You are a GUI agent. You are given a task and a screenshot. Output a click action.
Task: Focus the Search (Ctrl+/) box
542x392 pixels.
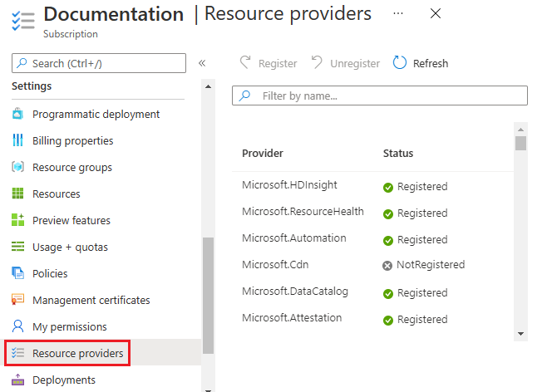point(99,63)
